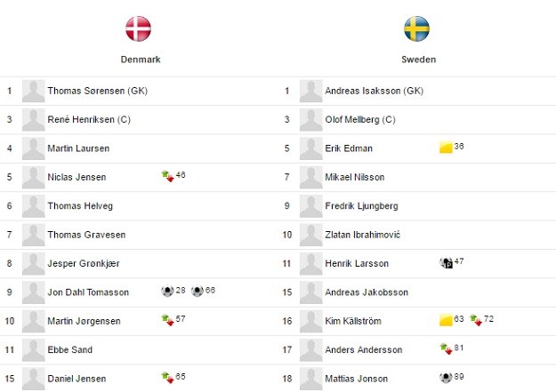Click the Sweden flag icon
Screen dimensions: 556x392
(416, 28)
